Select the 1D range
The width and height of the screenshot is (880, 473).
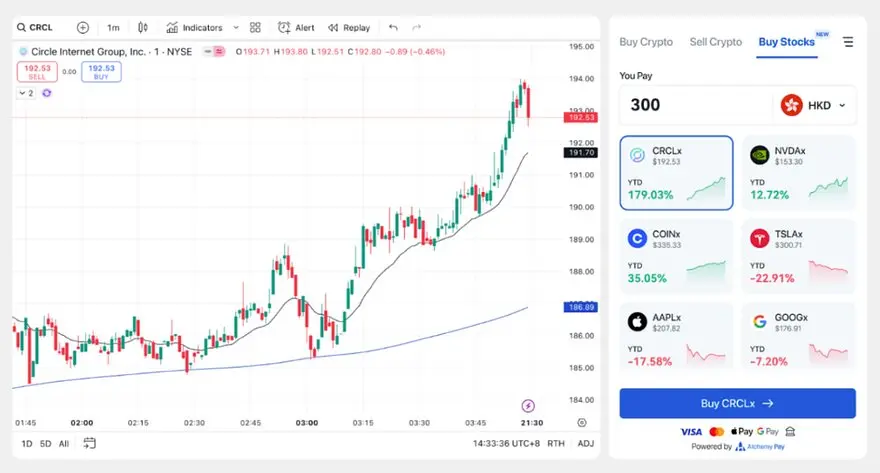click(x=26, y=444)
